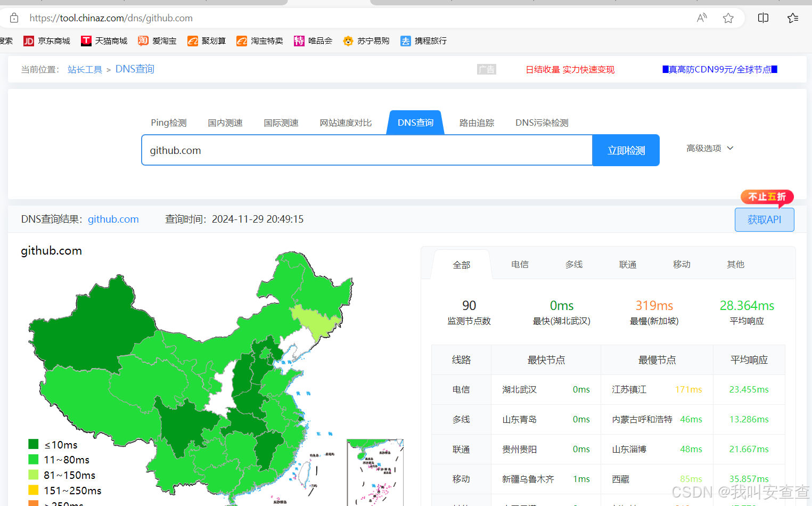Open the Ping检测 tab
812x506 pixels.
(x=168, y=122)
